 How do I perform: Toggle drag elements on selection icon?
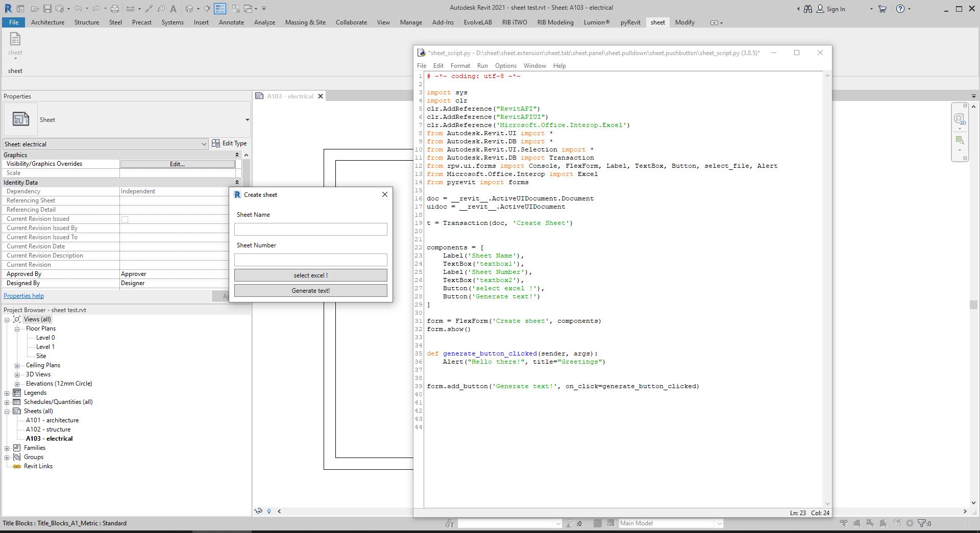tap(897, 523)
